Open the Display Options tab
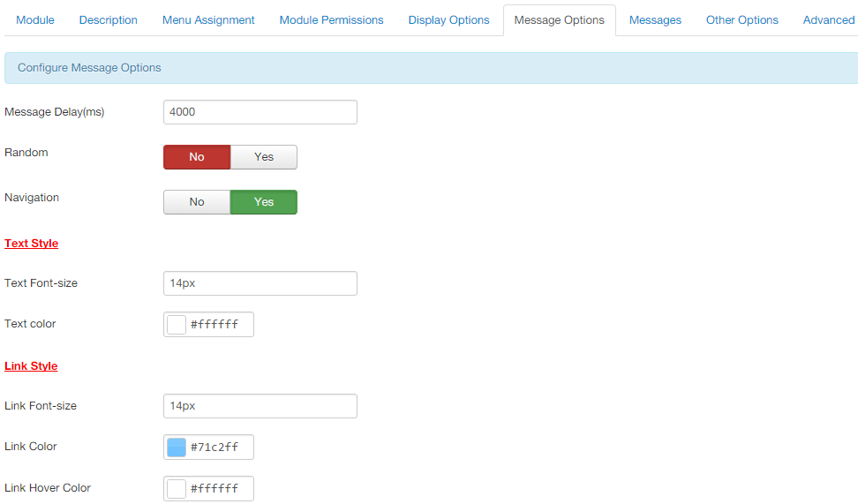 pos(448,20)
